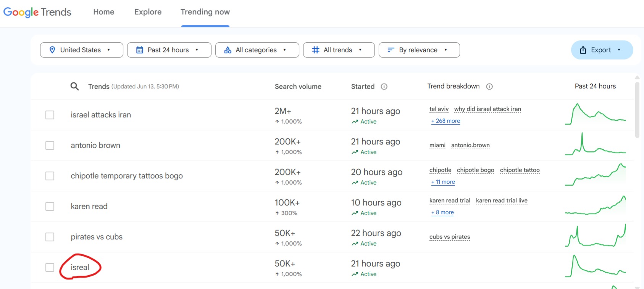
Task: Open the By relevance sort dropdown
Action: [419, 50]
